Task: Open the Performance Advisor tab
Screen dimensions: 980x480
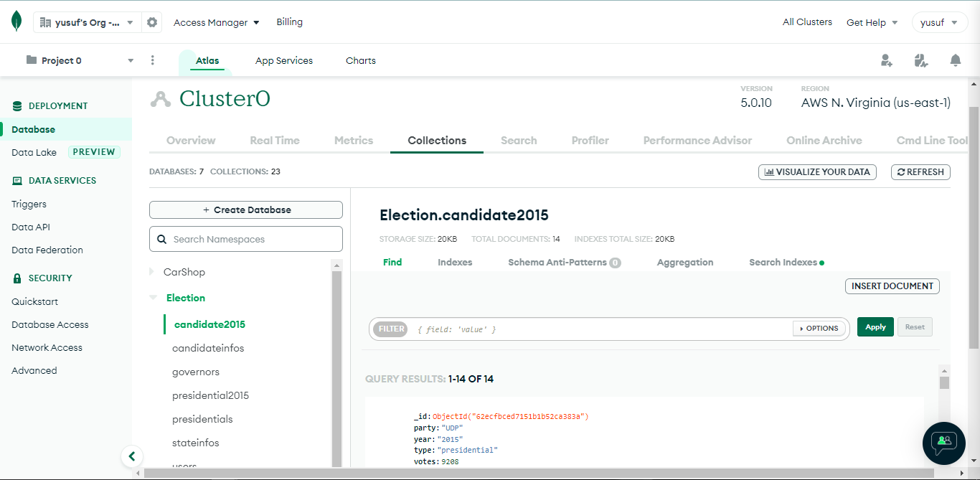Action: click(x=697, y=141)
